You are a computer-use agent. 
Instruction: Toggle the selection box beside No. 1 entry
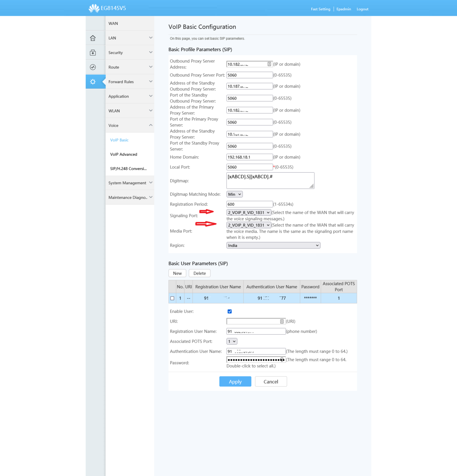(x=173, y=298)
